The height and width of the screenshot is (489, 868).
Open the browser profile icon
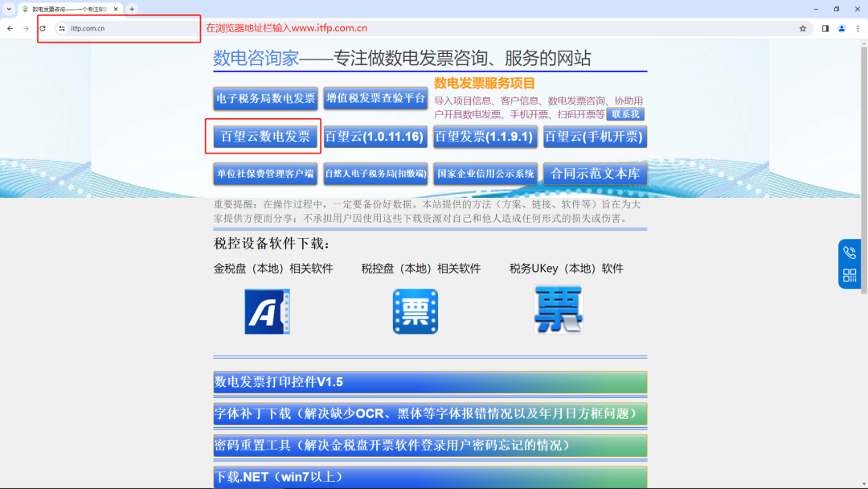[x=841, y=28]
